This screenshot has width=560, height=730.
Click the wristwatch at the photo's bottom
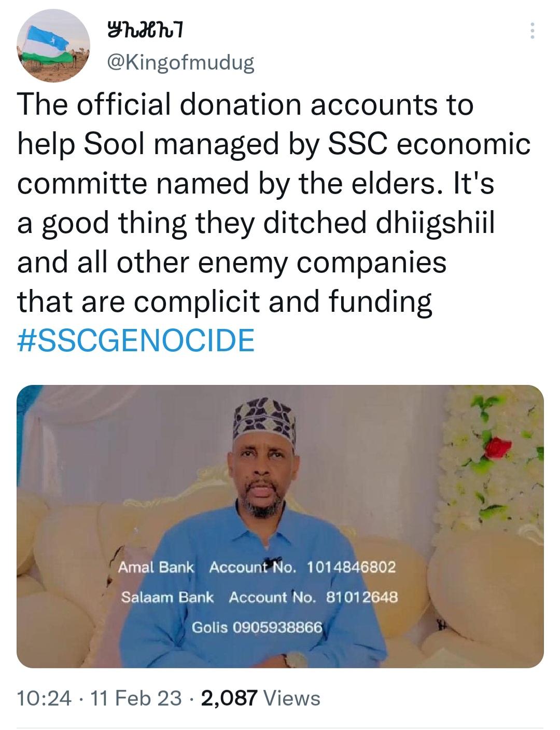296,660
